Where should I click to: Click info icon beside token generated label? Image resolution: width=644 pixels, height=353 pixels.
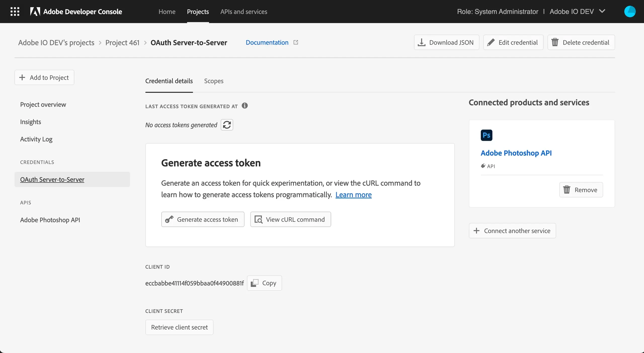pyautogui.click(x=245, y=106)
